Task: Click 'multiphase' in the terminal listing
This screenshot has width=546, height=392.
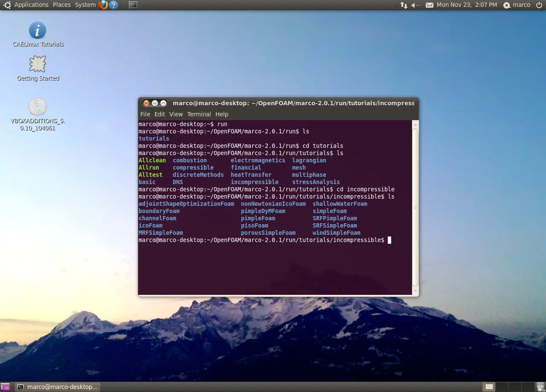Action: pyautogui.click(x=309, y=175)
